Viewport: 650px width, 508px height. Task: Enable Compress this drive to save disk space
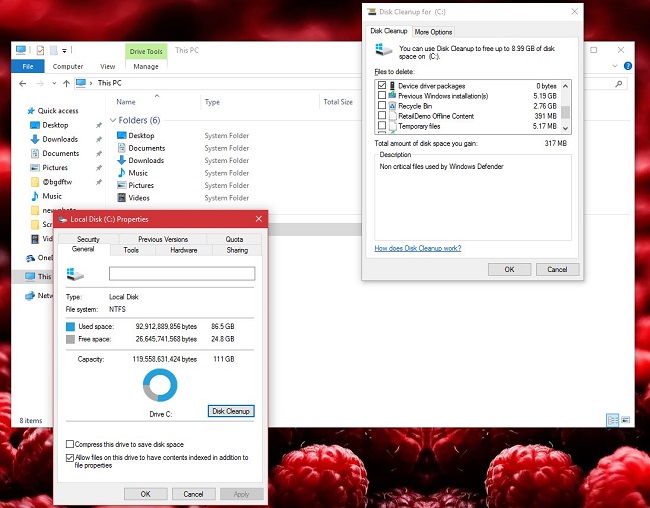coord(70,444)
